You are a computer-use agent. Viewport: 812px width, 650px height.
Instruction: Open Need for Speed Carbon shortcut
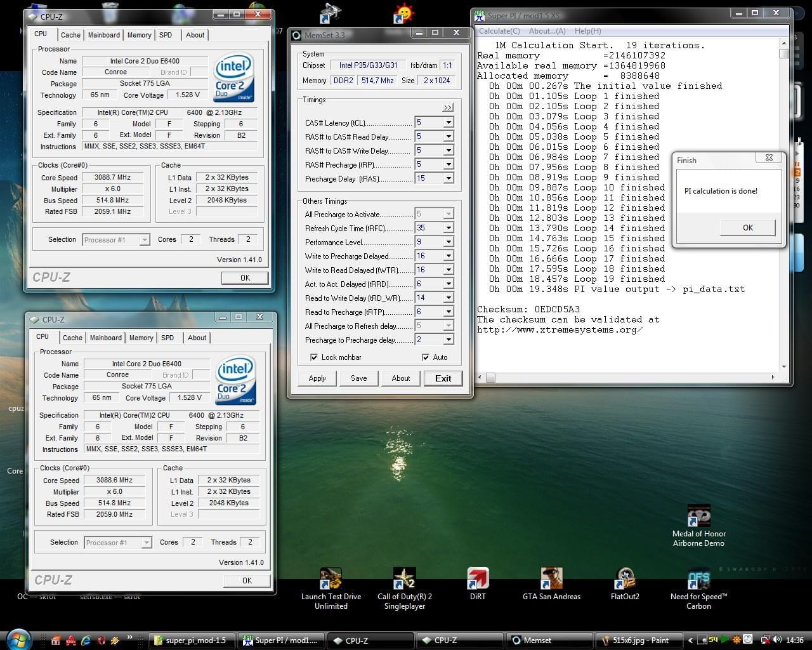pyautogui.click(x=698, y=589)
